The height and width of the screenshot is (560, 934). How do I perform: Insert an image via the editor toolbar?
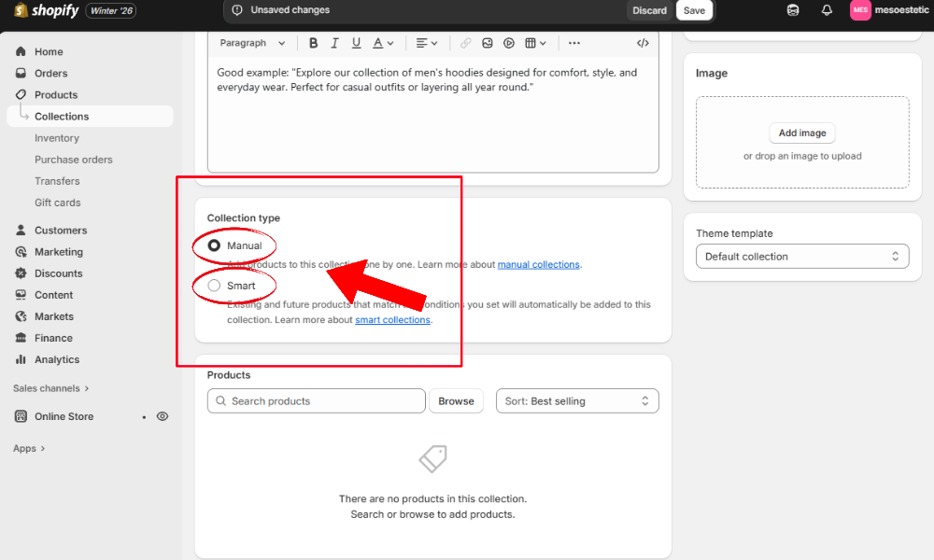tap(488, 43)
